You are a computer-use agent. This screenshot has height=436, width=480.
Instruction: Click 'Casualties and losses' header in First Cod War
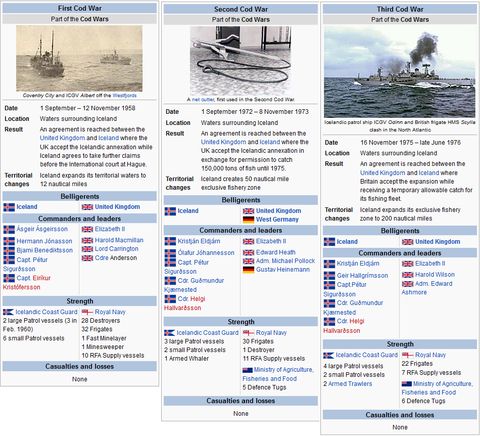80,367
